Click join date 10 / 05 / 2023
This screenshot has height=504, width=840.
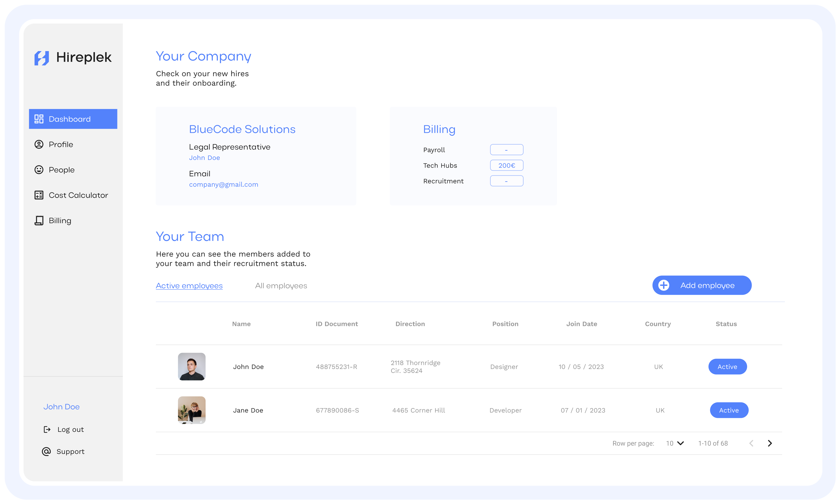coord(581,367)
